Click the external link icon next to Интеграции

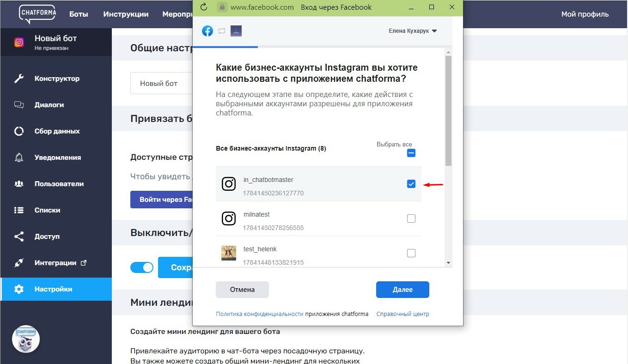click(84, 263)
